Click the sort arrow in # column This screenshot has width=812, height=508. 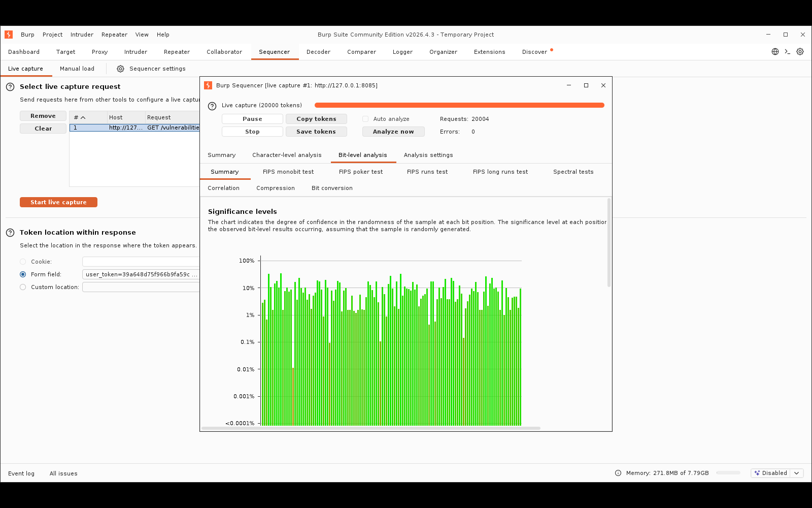[x=83, y=118]
